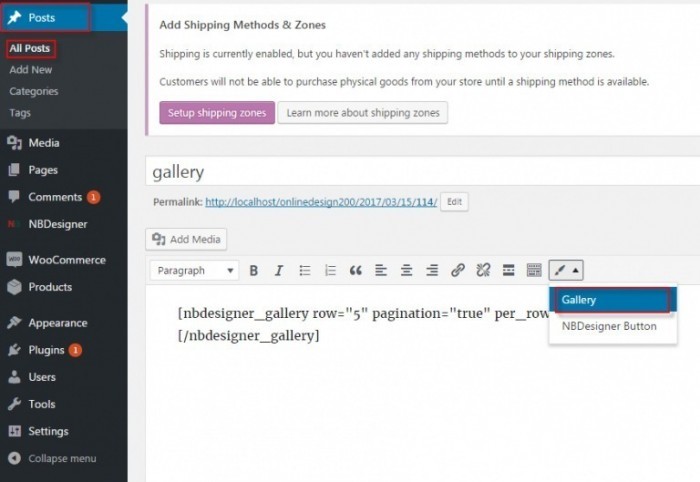Click the Products box icon
This screenshot has height=482, width=700.
(x=14, y=287)
